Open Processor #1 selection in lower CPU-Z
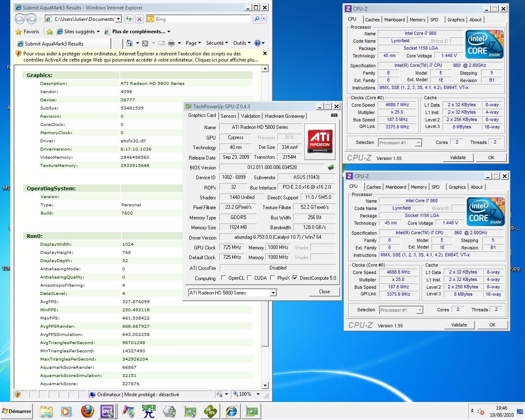Image resolution: width=525 pixels, height=420 pixels. (401, 310)
